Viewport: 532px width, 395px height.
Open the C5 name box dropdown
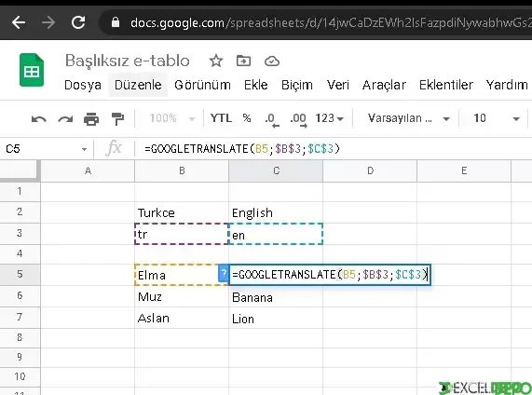click(84, 149)
